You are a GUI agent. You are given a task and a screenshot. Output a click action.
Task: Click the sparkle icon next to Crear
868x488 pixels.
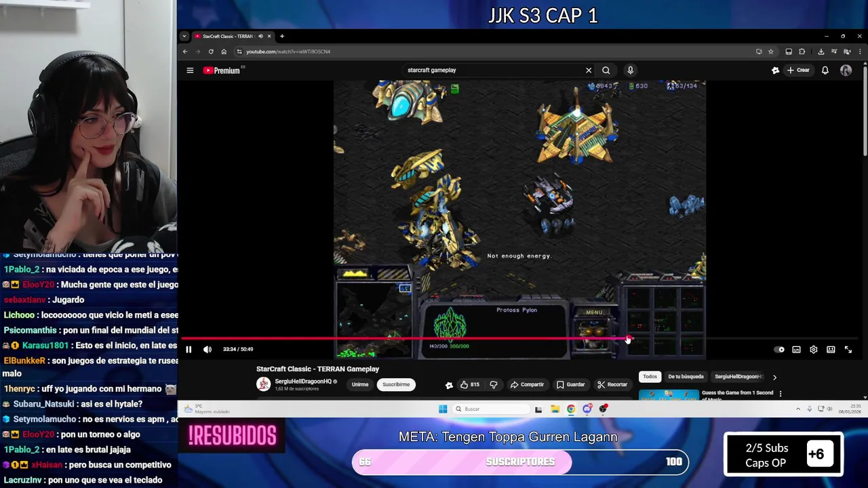coord(776,70)
